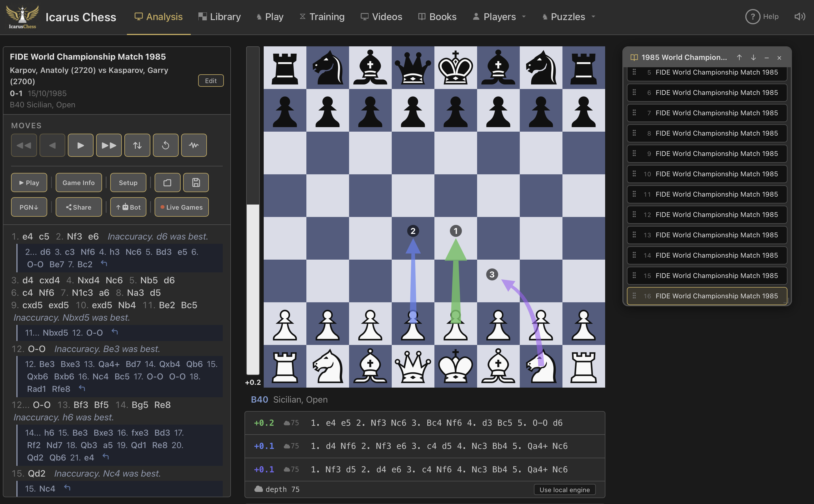
Task: Click return arrow after variation Rfe8
Action: tap(82, 388)
